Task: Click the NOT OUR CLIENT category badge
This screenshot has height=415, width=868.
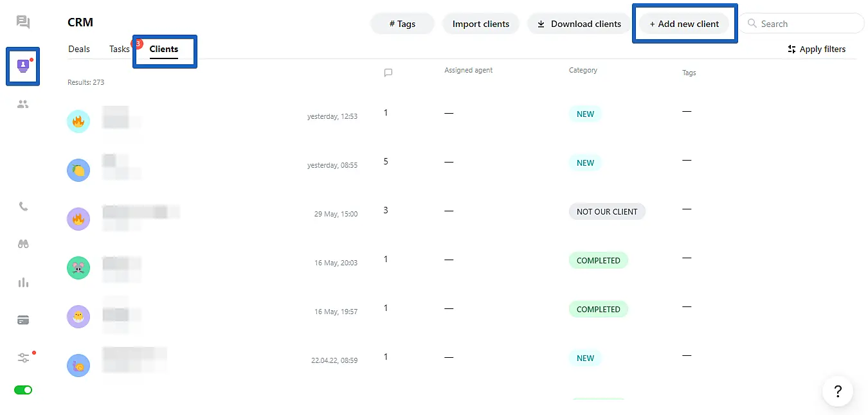Action: click(x=606, y=211)
